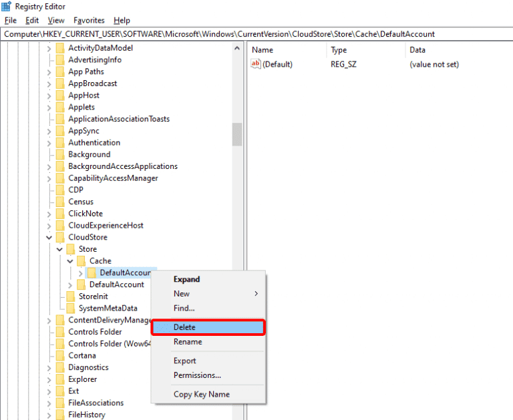513x420 pixels.
Task: Collapse the Store key
Action: click(59, 249)
